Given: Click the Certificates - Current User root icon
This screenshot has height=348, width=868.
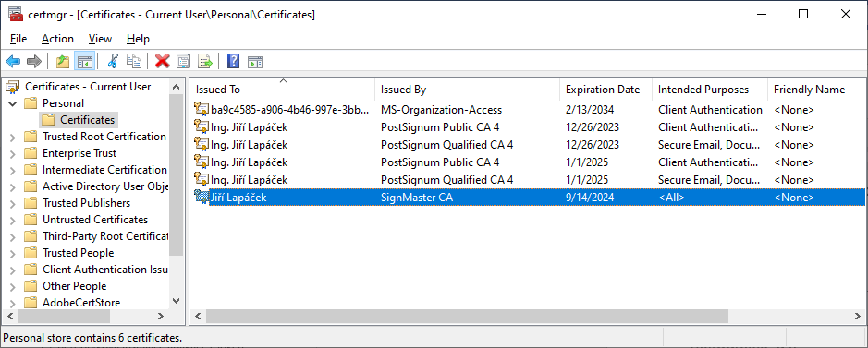Looking at the screenshot, I should [13, 87].
